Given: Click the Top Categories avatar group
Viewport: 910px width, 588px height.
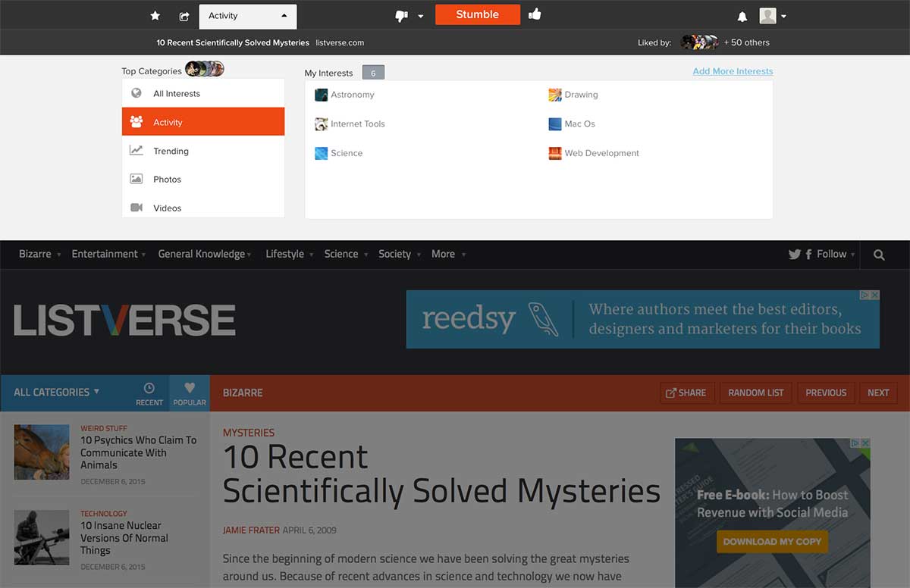Looking at the screenshot, I should (x=205, y=69).
